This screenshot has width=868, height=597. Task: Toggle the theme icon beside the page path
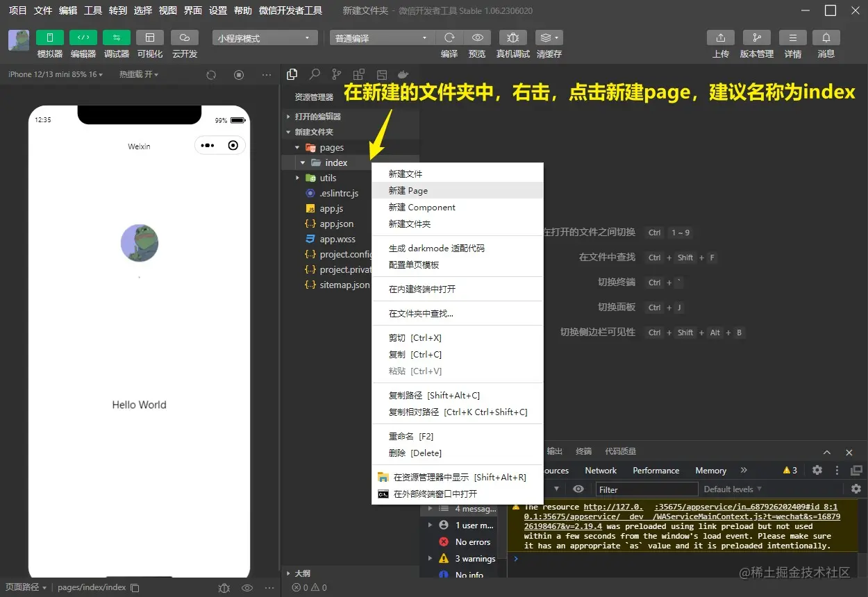coord(224,587)
